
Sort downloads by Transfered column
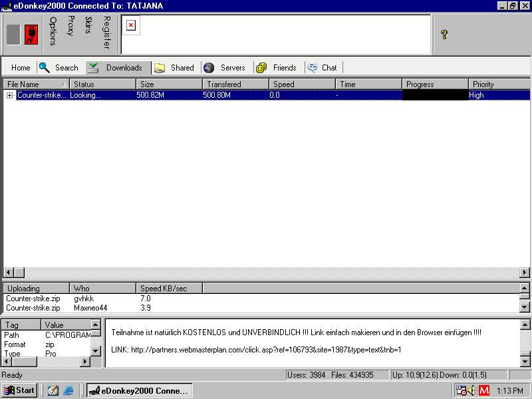point(236,84)
